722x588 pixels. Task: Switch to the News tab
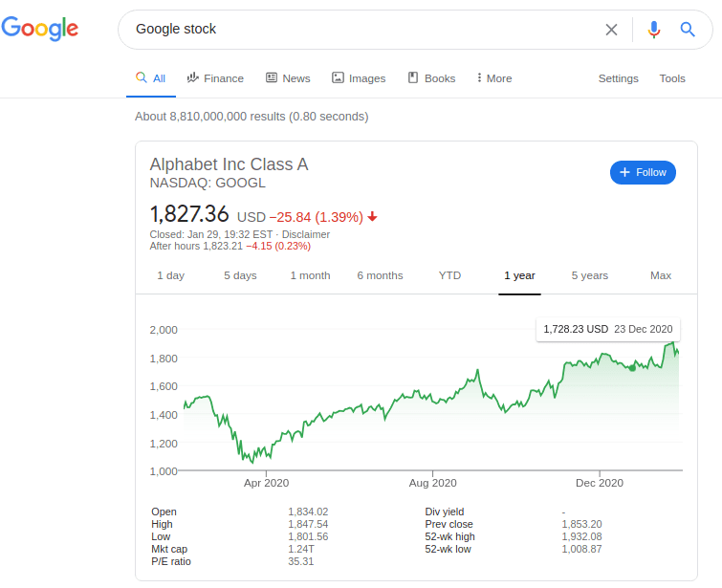pyautogui.click(x=288, y=78)
